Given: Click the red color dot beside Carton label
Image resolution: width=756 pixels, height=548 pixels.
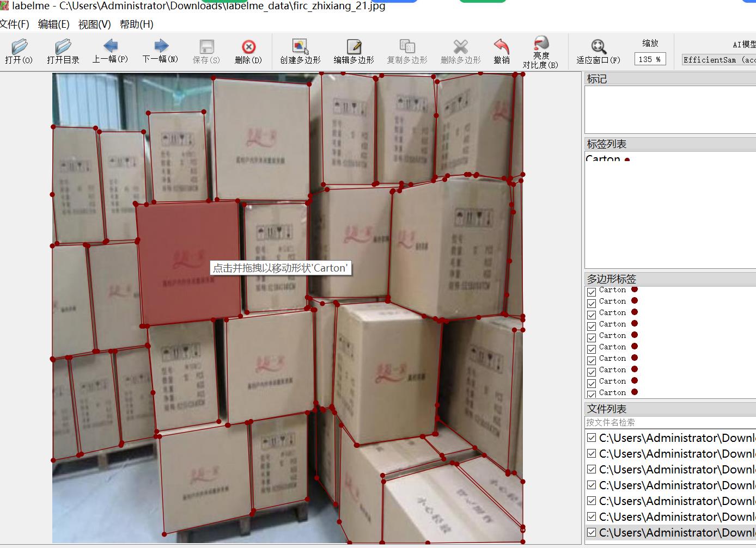Looking at the screenshot, I should click(x=627, y=159).
